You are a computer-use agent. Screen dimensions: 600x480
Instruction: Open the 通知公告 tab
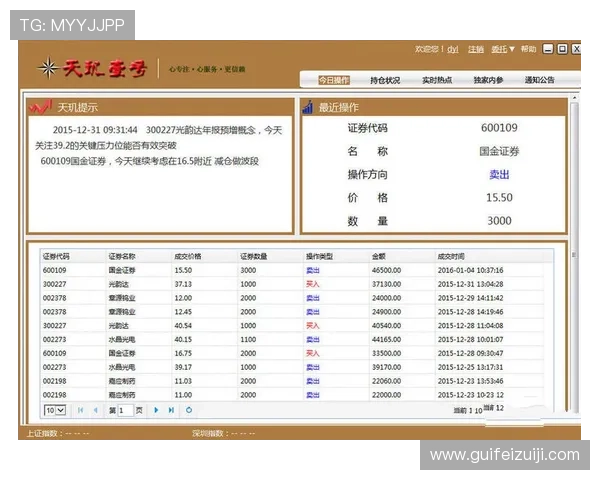click(540, 80)
